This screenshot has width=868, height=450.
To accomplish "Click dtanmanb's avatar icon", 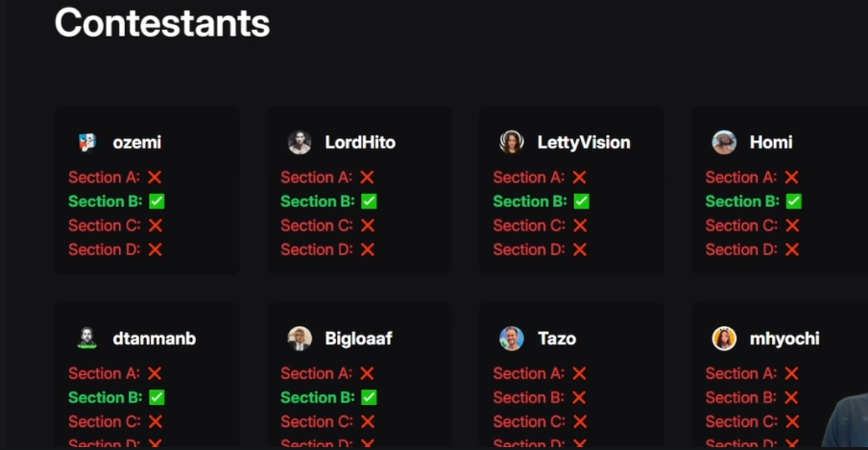I will point(86,338).
